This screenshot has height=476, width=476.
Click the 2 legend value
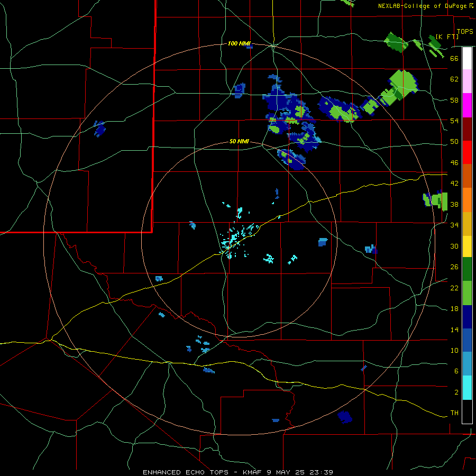coord(456,392)
